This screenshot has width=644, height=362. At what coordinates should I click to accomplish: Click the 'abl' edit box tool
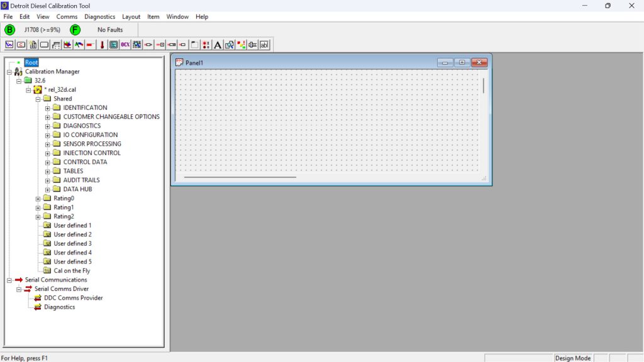click(264, 45)
